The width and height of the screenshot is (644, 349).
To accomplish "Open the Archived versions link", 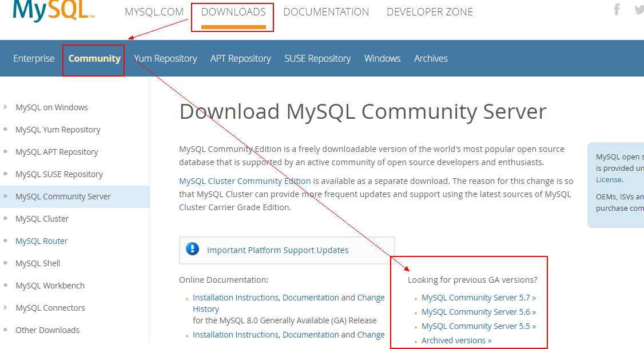I will click(456, 340).
